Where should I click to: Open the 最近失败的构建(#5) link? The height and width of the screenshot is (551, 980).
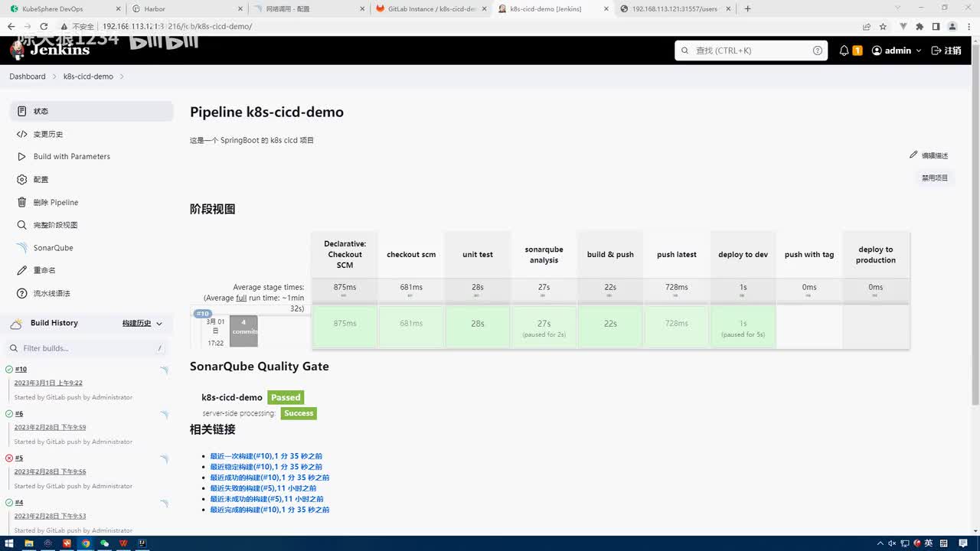point(263,488)
